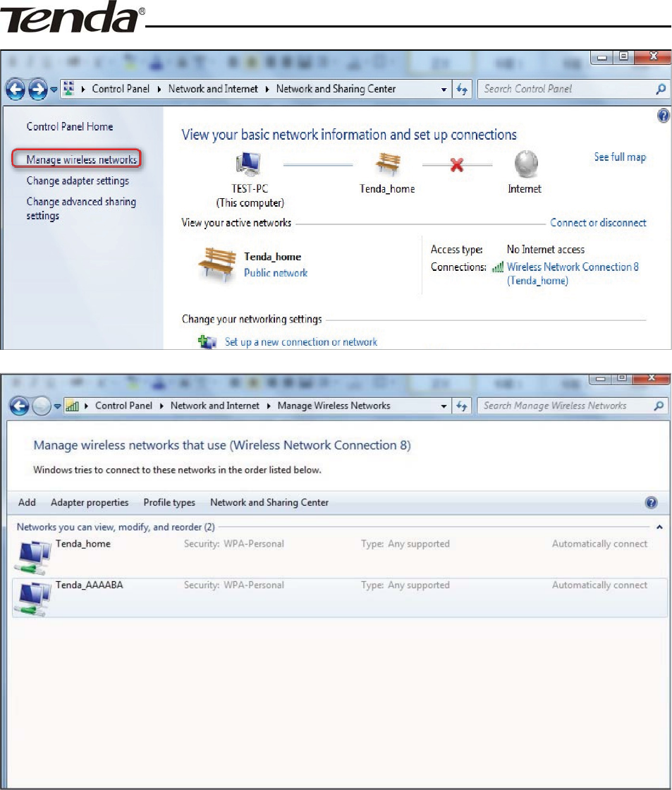Click the Internet globe icon in network map
672x790 pixels.
pyautogui.click(x=526, y=164)
